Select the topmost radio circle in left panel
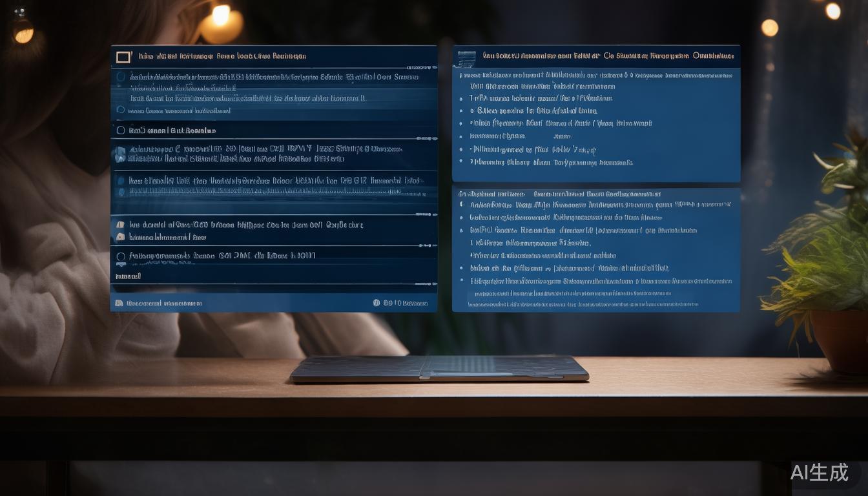 [x=120, y=77]
